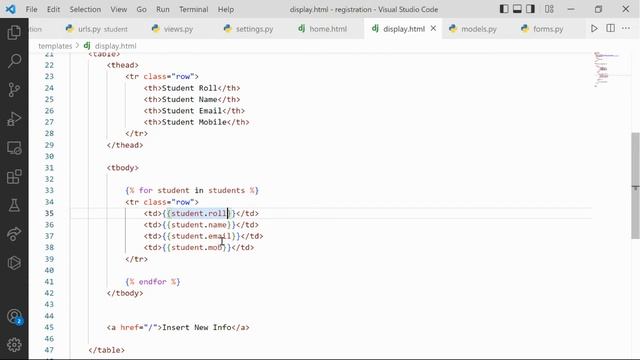Click "Insert New Info" anchor text
The width and height of the screenshot is (640, 360).
[x=197, y=328]
